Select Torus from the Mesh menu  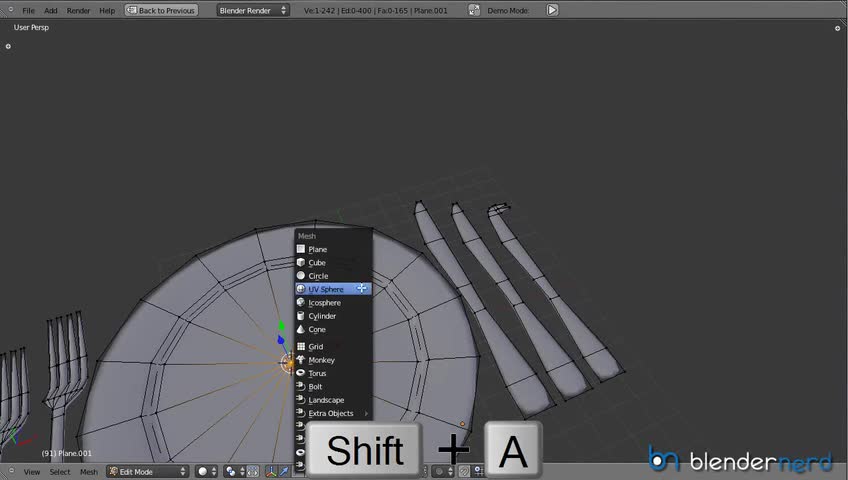click(x=333, y=373)
